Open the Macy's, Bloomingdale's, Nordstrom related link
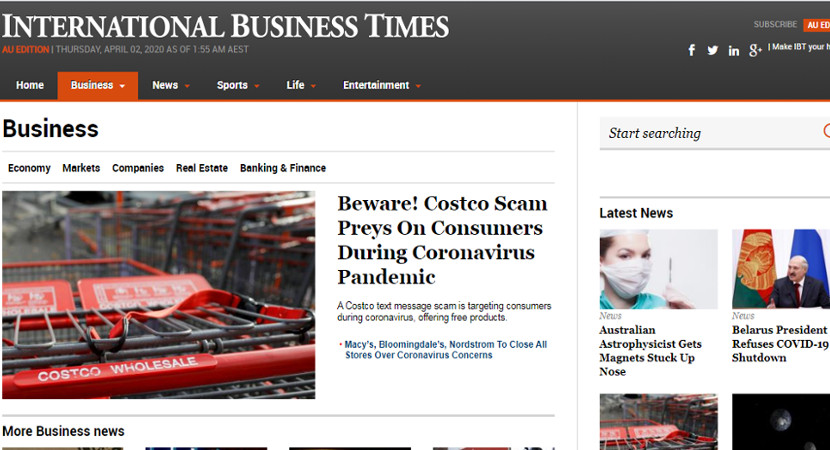 coord(446,349)
